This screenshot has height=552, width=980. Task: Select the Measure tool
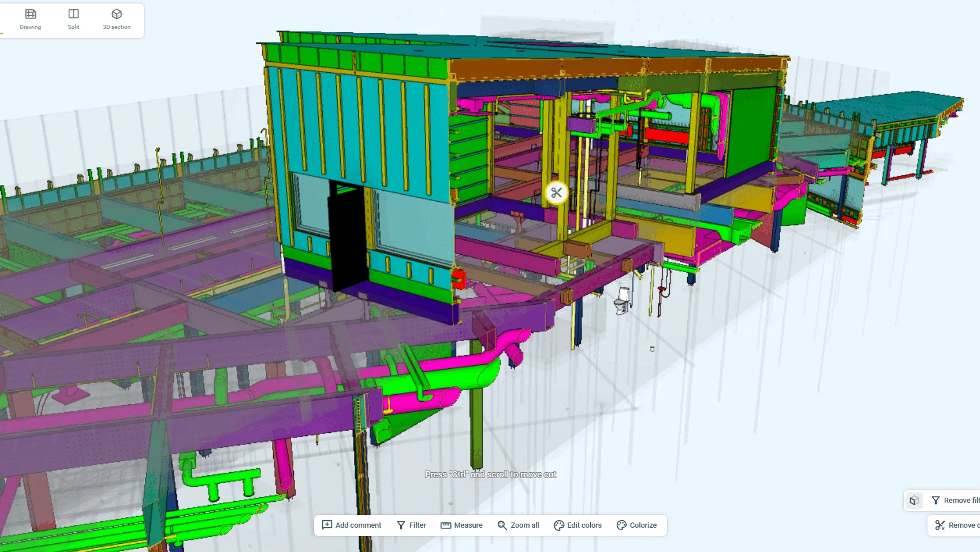(x=461, y=525)
